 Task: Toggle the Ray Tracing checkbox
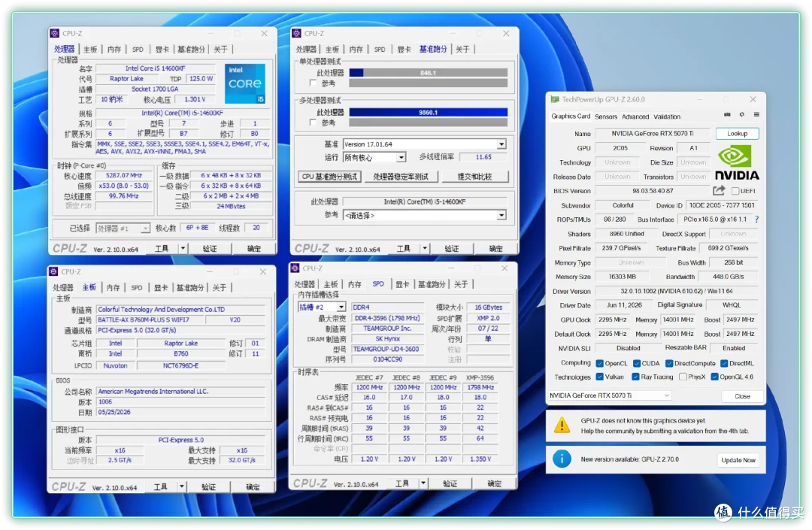coord(635,377)
